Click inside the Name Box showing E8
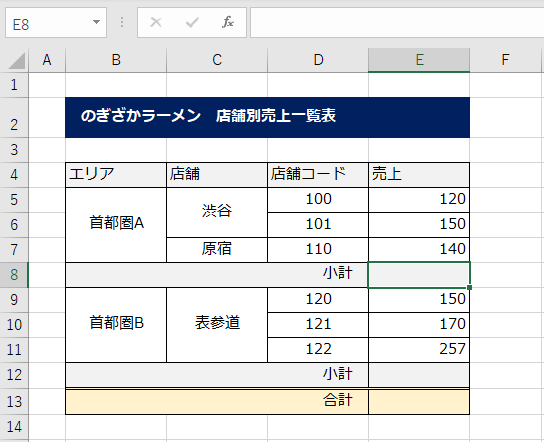 coord(49,23)
